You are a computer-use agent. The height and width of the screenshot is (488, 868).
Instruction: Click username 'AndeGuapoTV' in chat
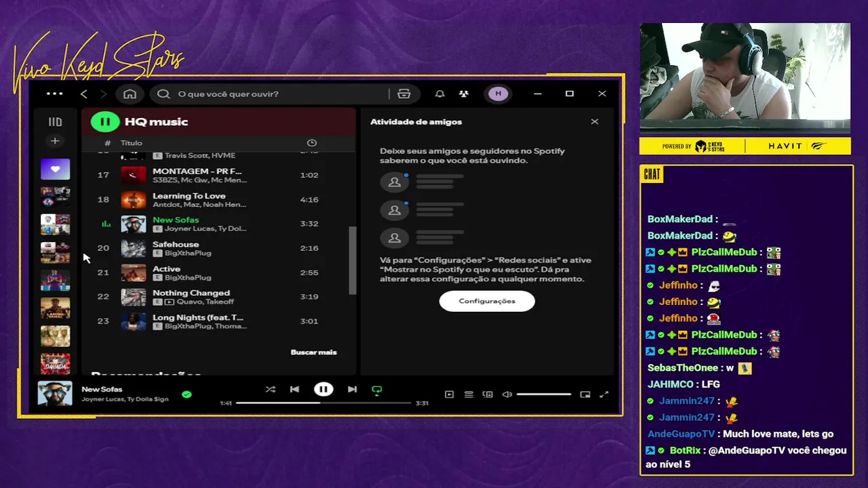681,434
